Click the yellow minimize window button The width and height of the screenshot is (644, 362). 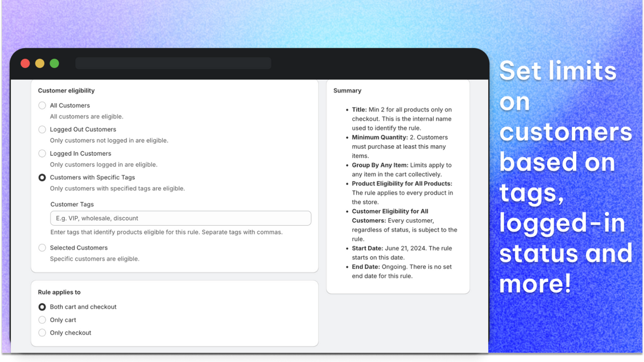tap(39, 63)
